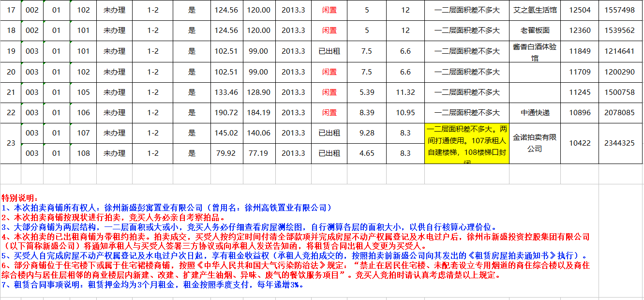Select the 已出租 status in row 19
The image size is (644, 300).
pos(329,51)
